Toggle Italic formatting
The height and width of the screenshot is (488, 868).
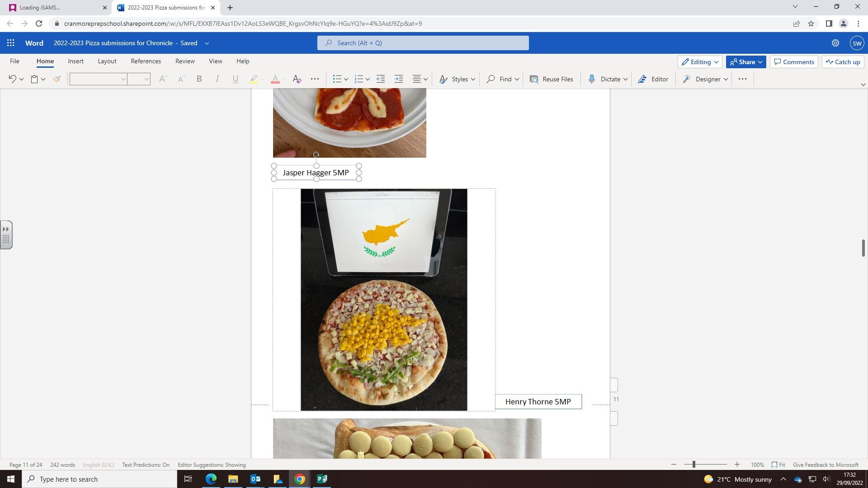217,79
